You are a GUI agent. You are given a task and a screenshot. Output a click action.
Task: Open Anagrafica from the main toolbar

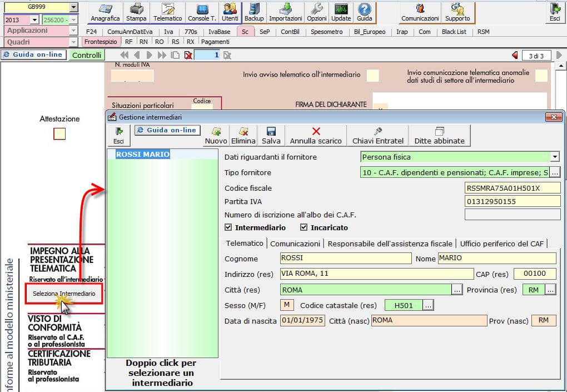[105, 12]
